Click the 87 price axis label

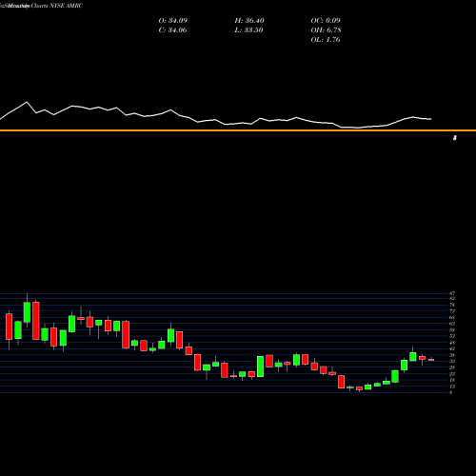coord(452,293)
